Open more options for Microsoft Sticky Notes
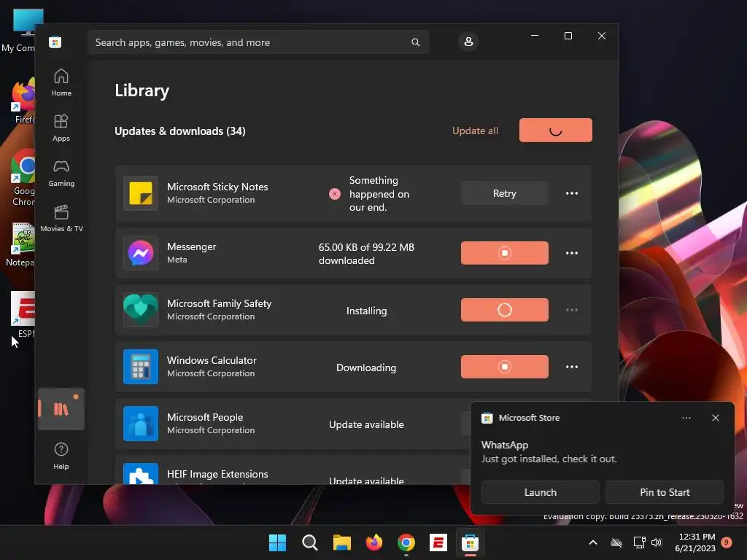The height and width of the screenshot is (560, 747). click(x=572, y=193)
